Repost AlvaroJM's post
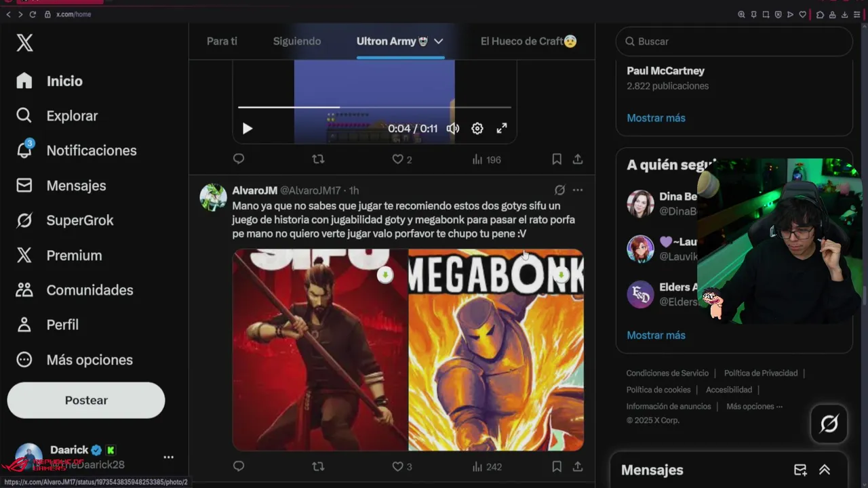The height and width of the screenshot is (488, 868). (318, 466)
